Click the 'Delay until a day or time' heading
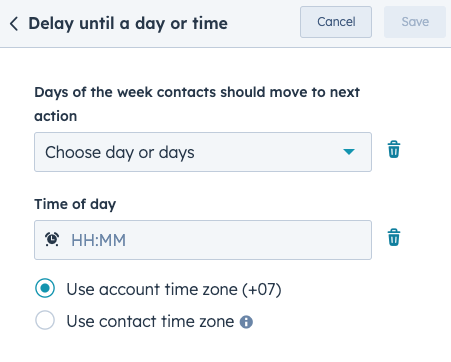451x362 pixels. [128, 24]
